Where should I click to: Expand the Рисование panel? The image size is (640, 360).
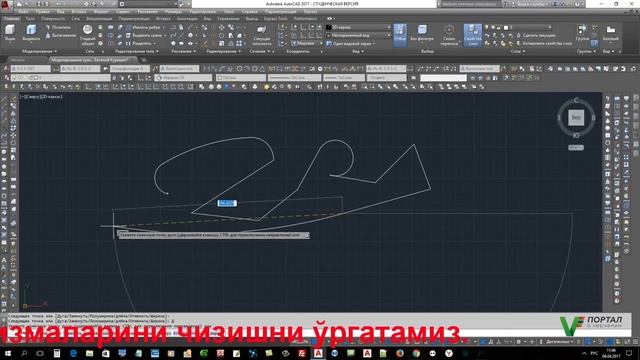(x=184, y=51)
